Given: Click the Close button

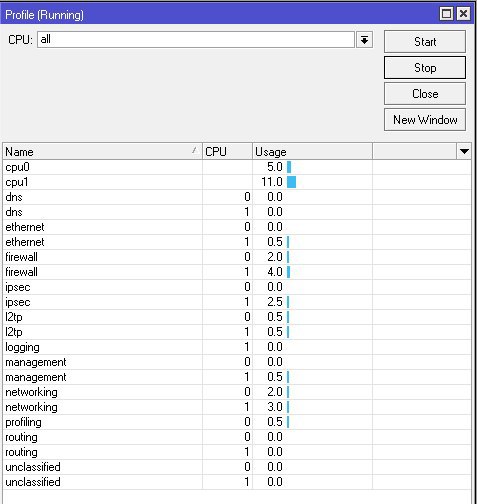Looking at the screenshot, I should click(425, 94).
